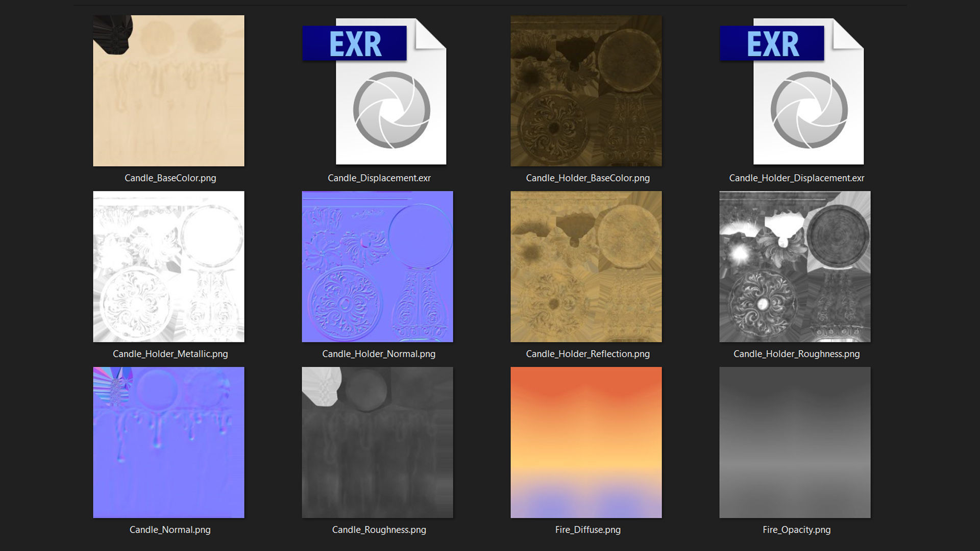Click the Candle_Normal.png thumbnail
The height and width of the screenshot is (551, 980).
click(168, 442)
